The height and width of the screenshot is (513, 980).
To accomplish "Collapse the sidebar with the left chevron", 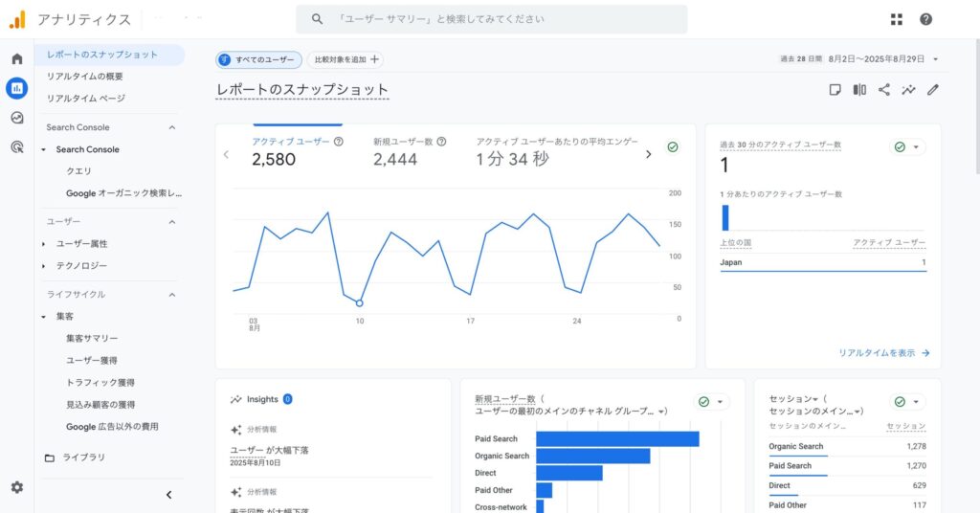I will [x=168, y=495].
